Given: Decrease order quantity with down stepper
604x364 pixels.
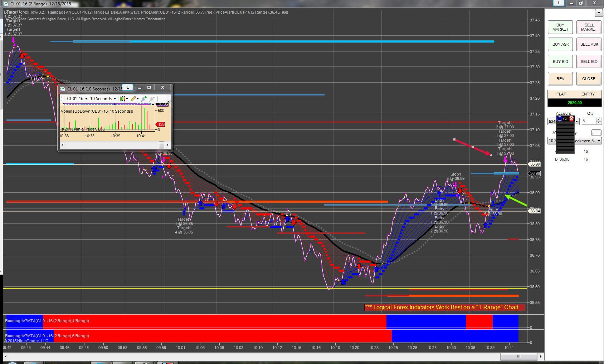Looking at the screenshot, I should click(x=599, y=123).
